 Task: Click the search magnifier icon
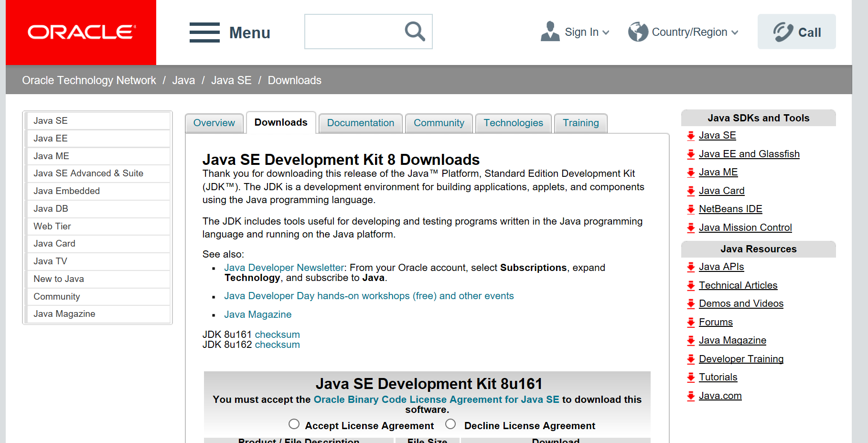415,32
